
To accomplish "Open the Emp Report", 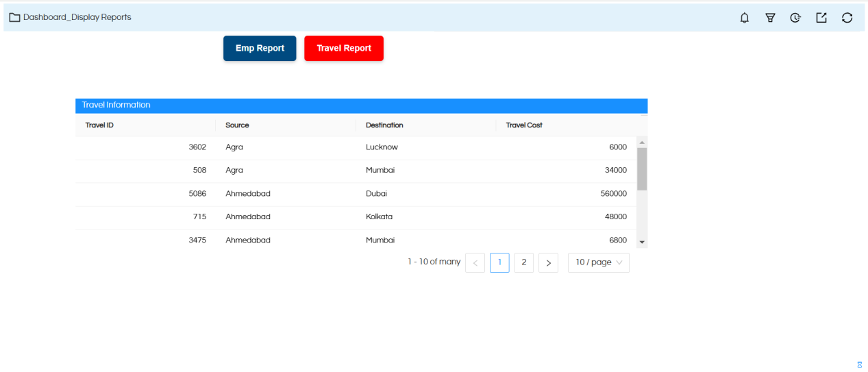I will 260,49.
